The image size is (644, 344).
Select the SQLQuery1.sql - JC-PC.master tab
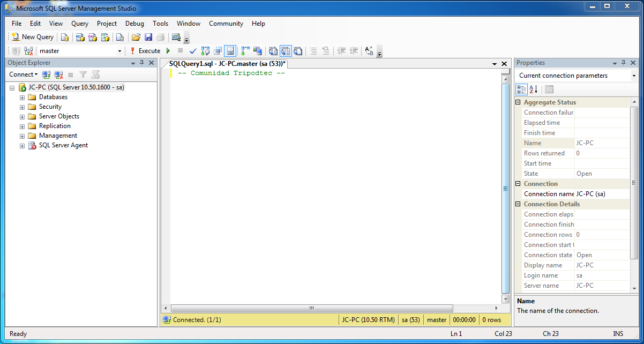tap(227, 64)
